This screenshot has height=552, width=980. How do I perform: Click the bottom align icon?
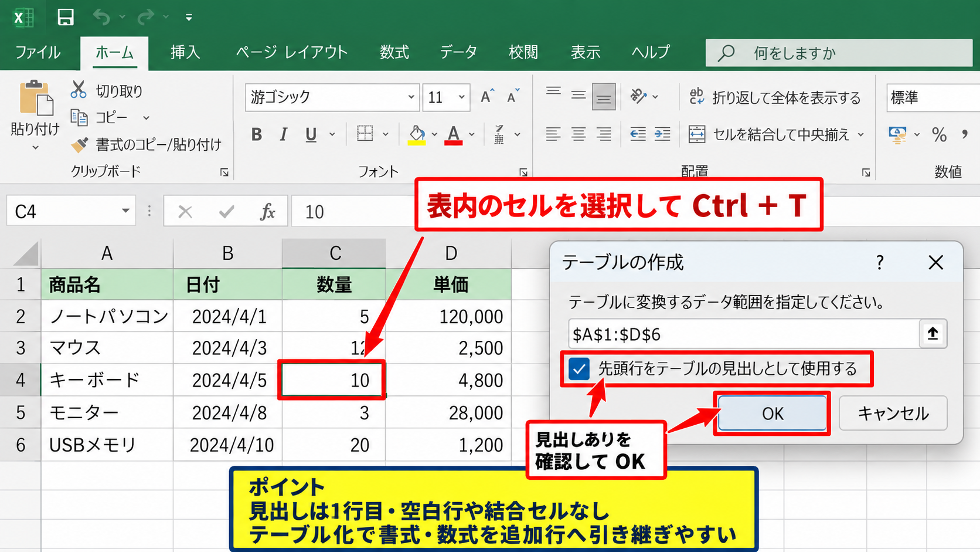(604, 97)
